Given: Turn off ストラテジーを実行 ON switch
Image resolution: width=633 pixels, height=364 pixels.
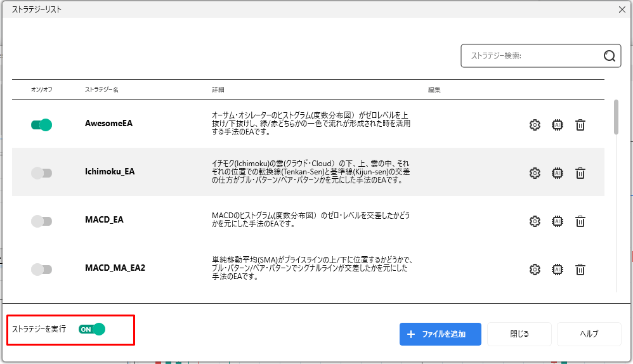Looking at the screenshot, I should click(91, 329).
